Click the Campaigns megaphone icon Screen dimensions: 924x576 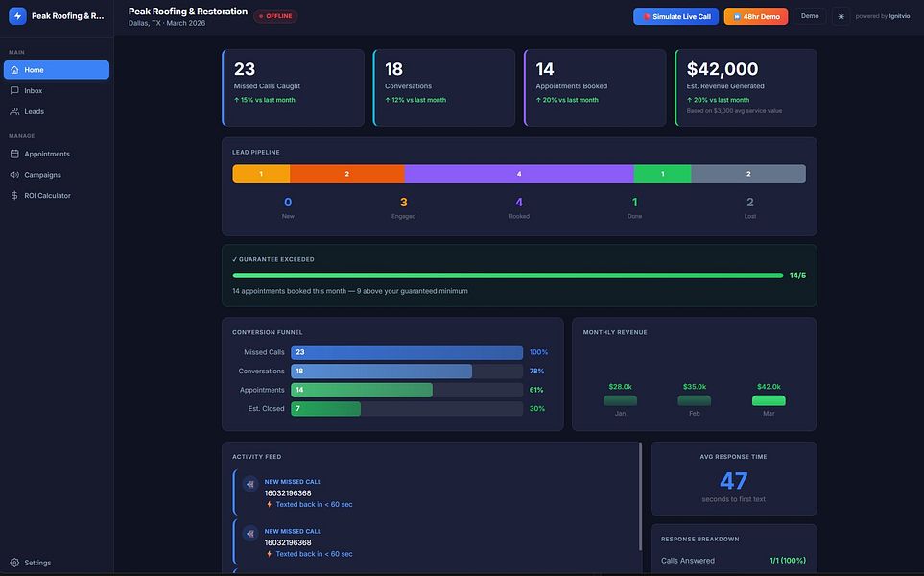(14, 175)
